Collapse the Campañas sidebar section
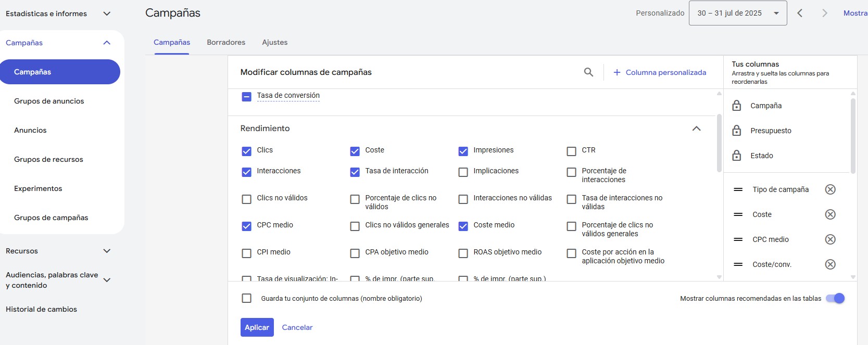The width and height of the screenshot is (868, 345). click(107, 43)
